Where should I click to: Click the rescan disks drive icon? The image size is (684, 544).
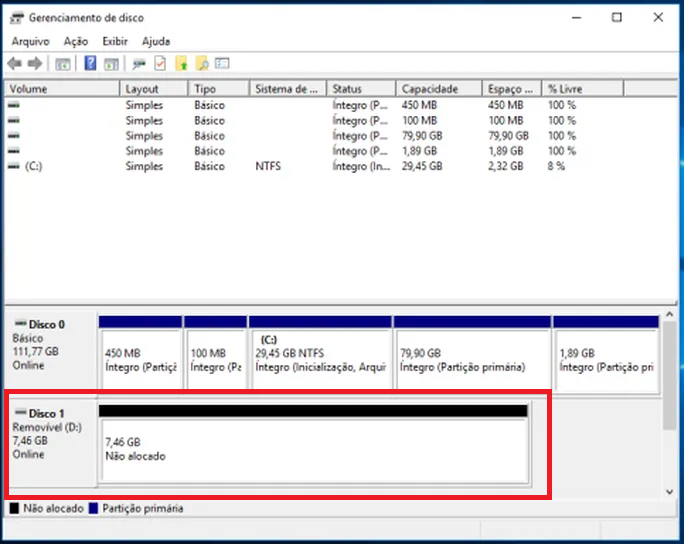(x=139, y=64)
